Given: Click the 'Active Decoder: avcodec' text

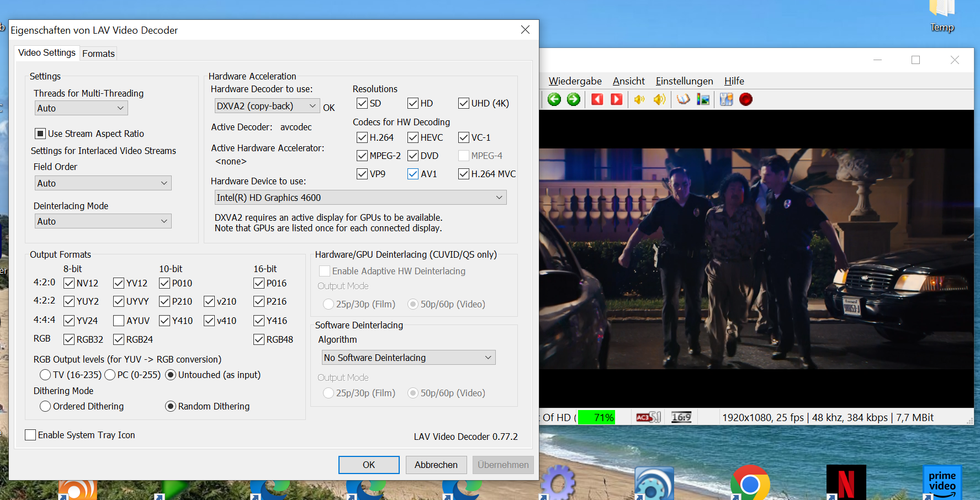Looking at the screenshot, I should coord(261,127).
